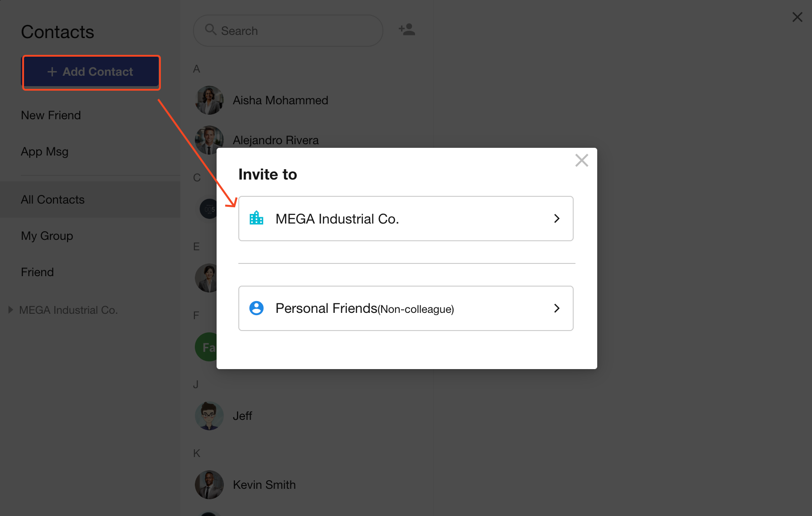Click Aisha Mohammed's avatar
Viewport: 812px width, 516px height.
pos(209,100)
